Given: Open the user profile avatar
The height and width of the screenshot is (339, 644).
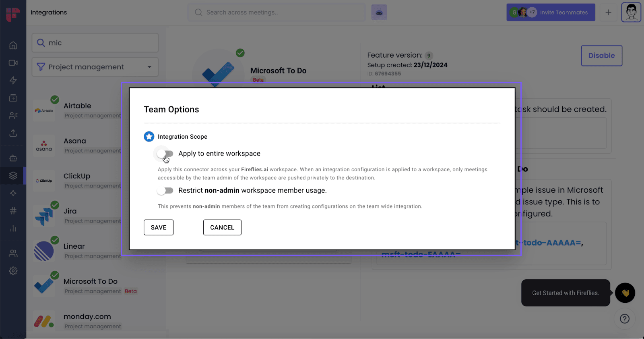Looking at the screenshot, I should click(631, 12).
